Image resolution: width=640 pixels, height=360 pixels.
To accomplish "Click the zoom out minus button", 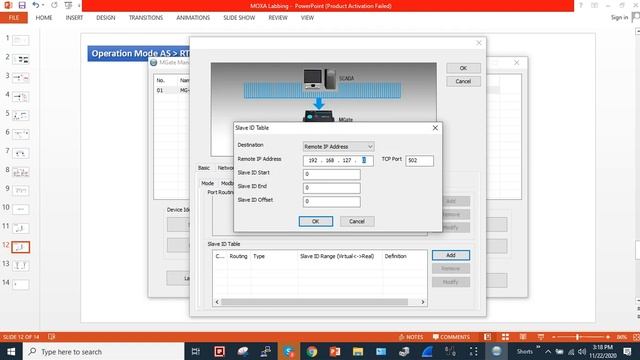I will point(553,337).
